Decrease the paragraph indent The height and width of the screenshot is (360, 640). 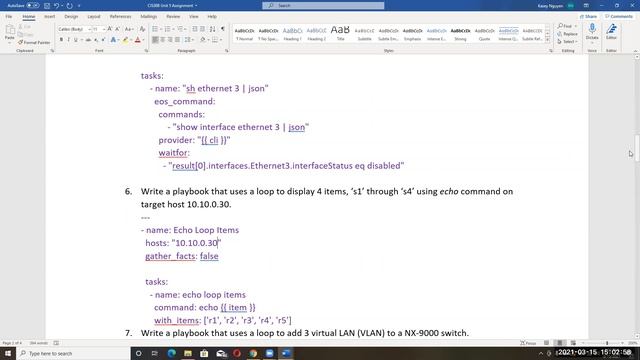click(x=195, y=29)
